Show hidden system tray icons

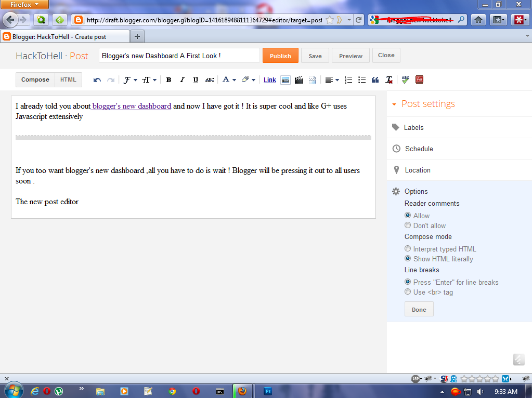(x=442, y=392)
